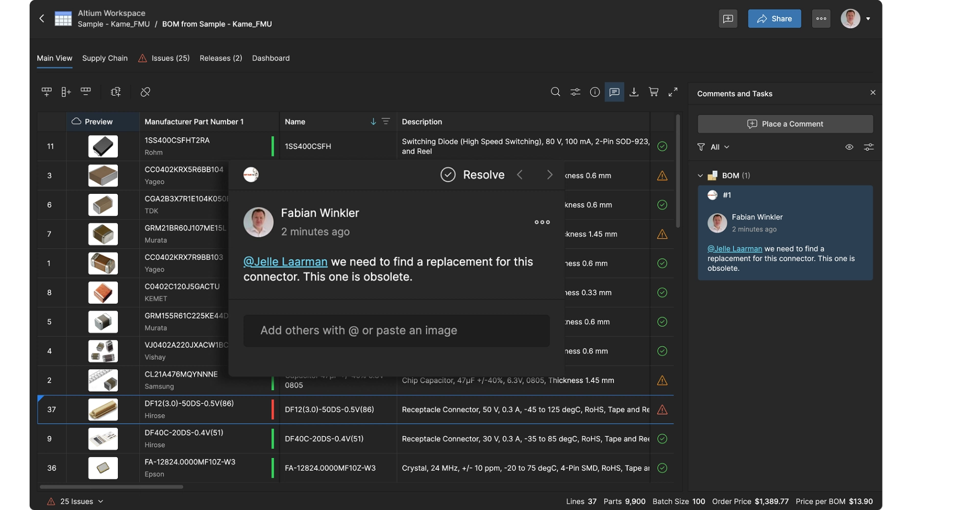Open the comment icon beside Share
The width and height of the screenshot is (980, 510).
(728, 19)
